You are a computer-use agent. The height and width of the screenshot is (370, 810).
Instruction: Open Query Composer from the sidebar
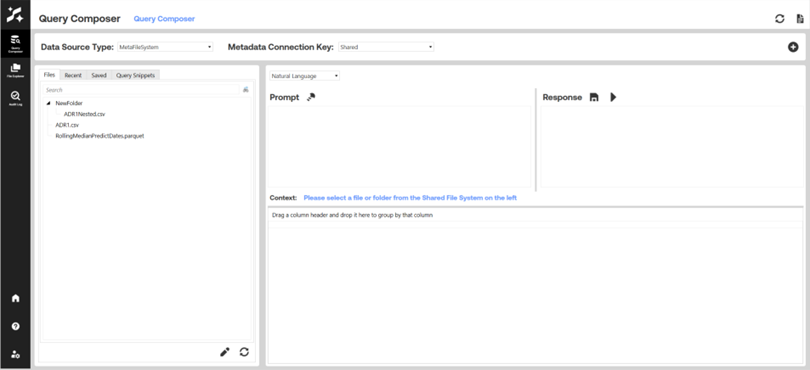(15, 44)
